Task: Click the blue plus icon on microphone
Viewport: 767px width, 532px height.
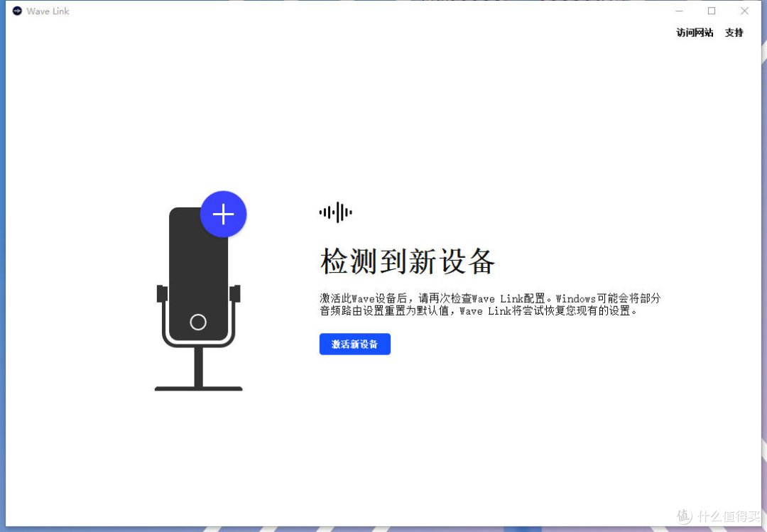Action: (224, 215)
